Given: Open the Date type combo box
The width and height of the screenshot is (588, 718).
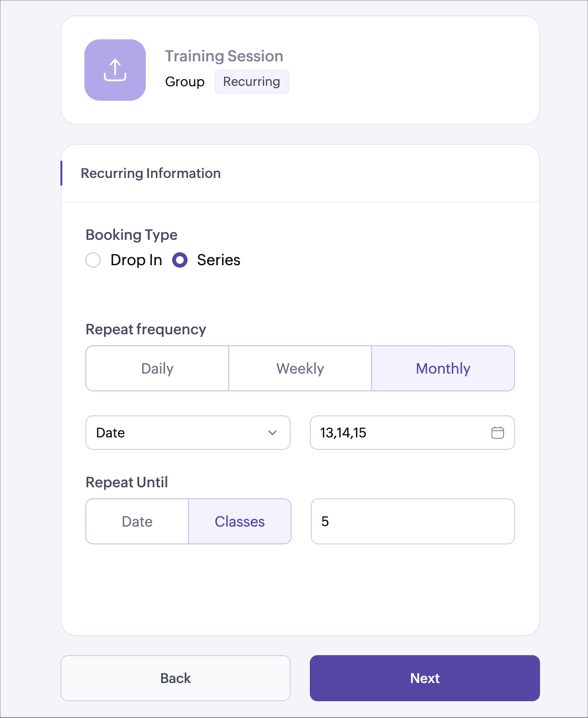Looking at the screenshot, I should [x=187, y=433].
